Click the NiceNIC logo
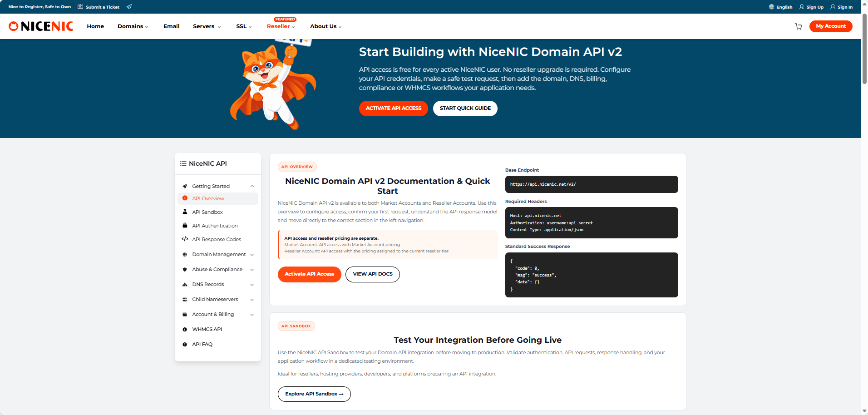Image resolution: width=868 pixels, height=415 pixels. point(41,26)
